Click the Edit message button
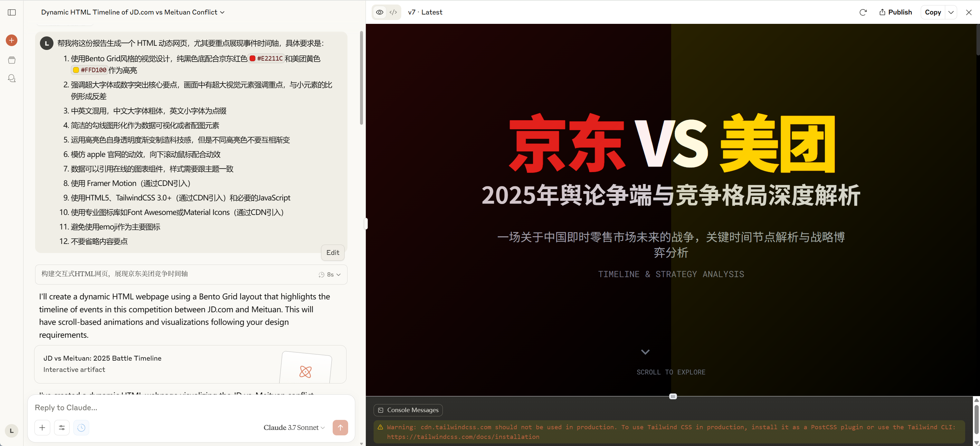 [332, 253]
